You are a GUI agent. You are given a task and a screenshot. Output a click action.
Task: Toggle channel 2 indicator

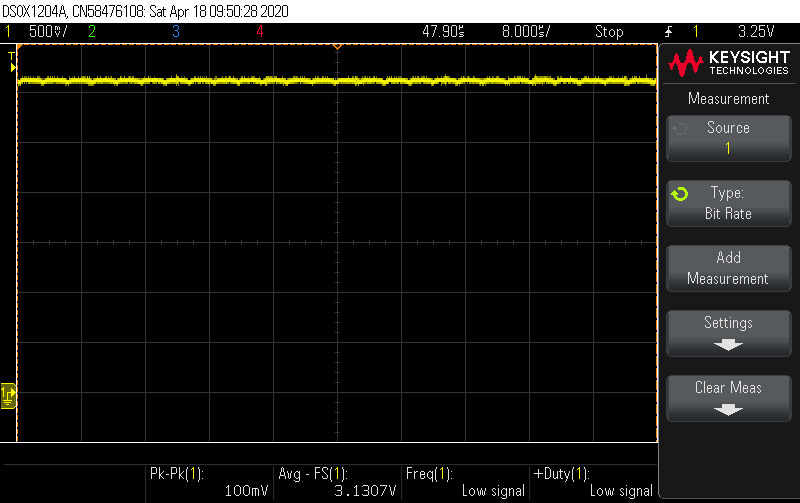[x=92, y=32]
